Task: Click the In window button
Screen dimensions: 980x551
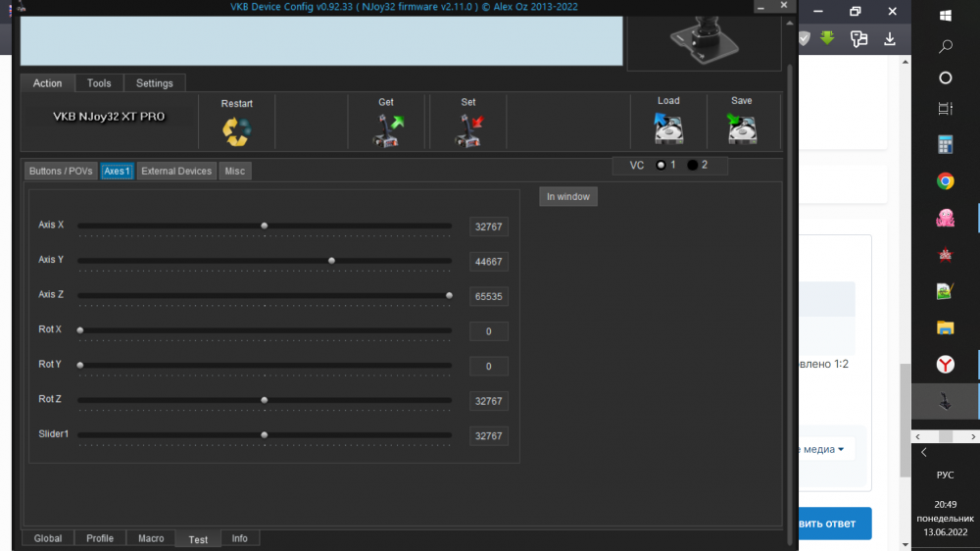Action: (568, 196)
